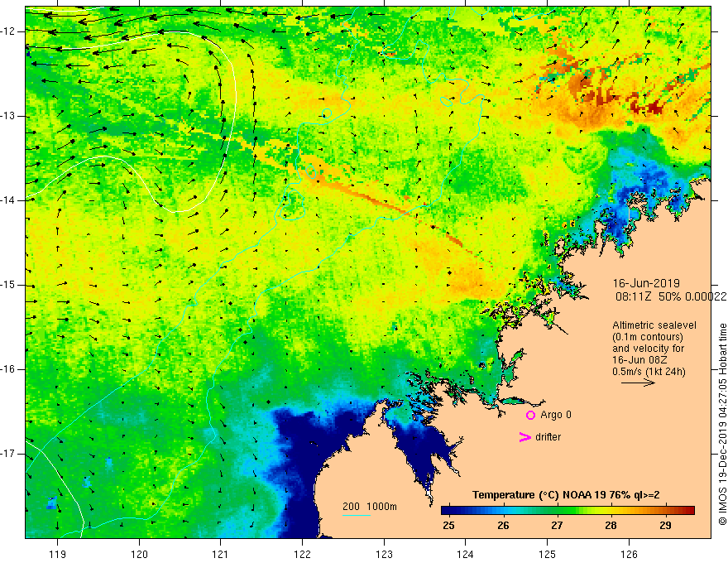This screenshot has height=563, width=728.
Task: Click the vertical IMOS copyright timestamp text
Action: pos(722,424)
